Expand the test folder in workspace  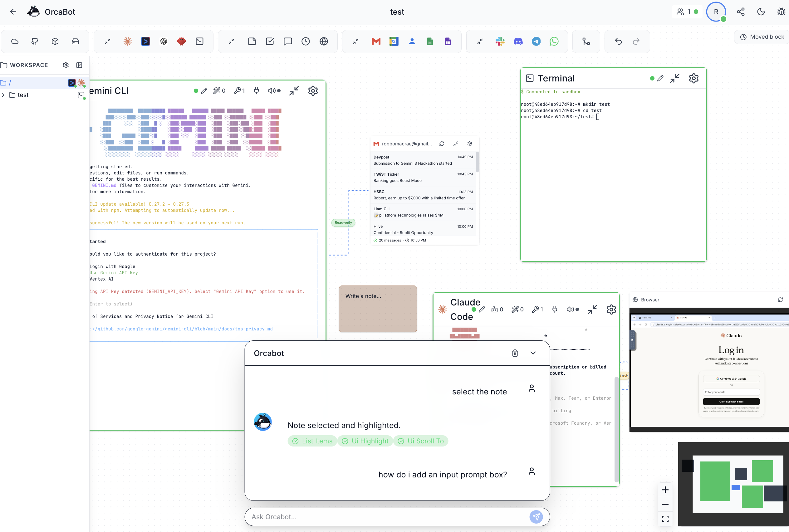click(x=3, y=95)
